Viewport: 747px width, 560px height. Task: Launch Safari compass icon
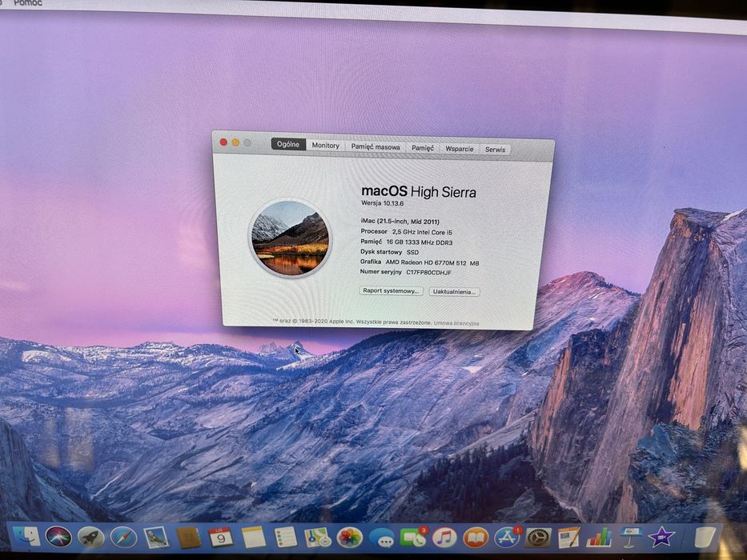coord(124,538)
